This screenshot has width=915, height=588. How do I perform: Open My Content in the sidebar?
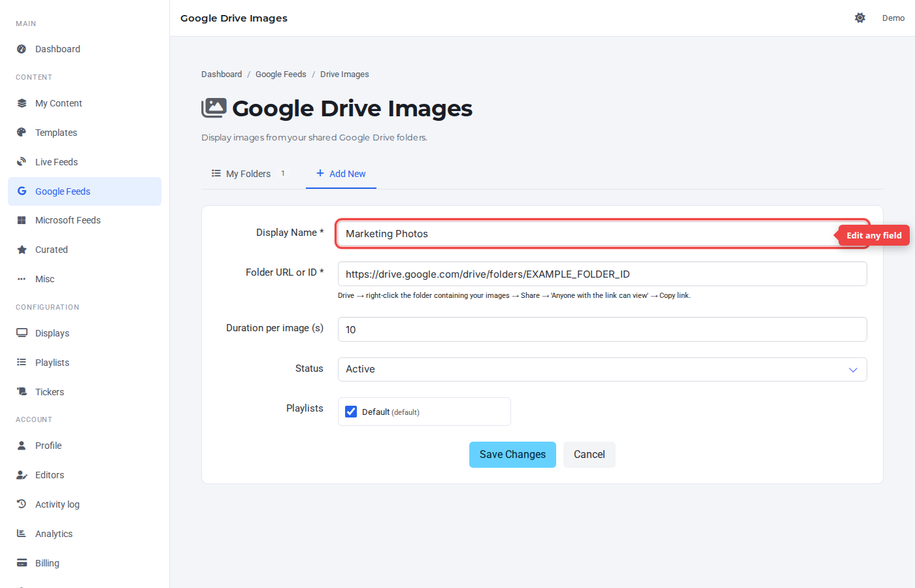point(84,103)
